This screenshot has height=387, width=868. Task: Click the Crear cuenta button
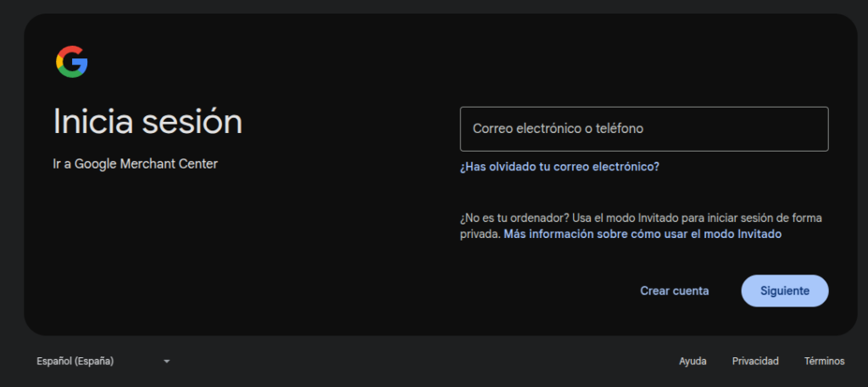674,290
